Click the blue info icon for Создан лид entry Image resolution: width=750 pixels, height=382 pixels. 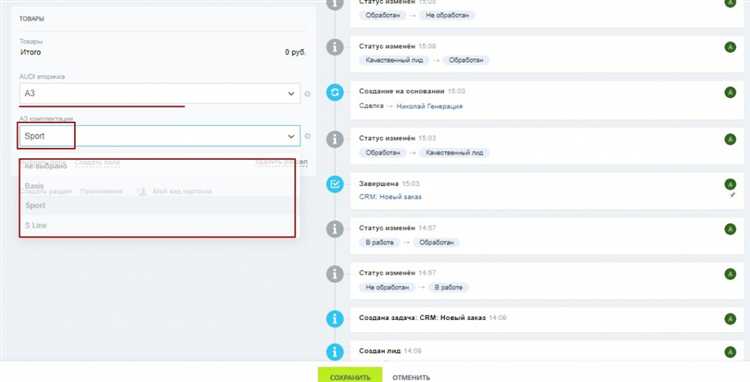(x=335, y=352)
